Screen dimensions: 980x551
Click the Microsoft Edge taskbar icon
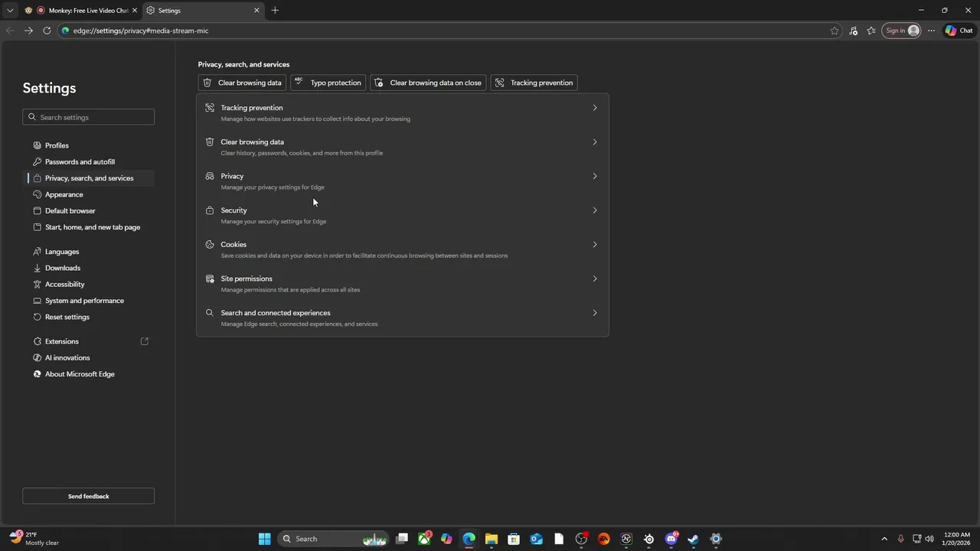coord(469,539)
